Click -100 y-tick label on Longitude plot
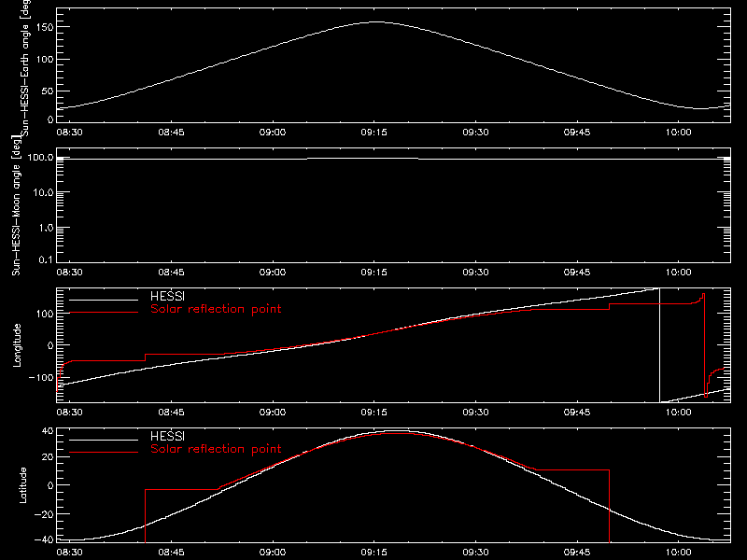Viewport: 747px width, 560px height. (x=41, y=377)
